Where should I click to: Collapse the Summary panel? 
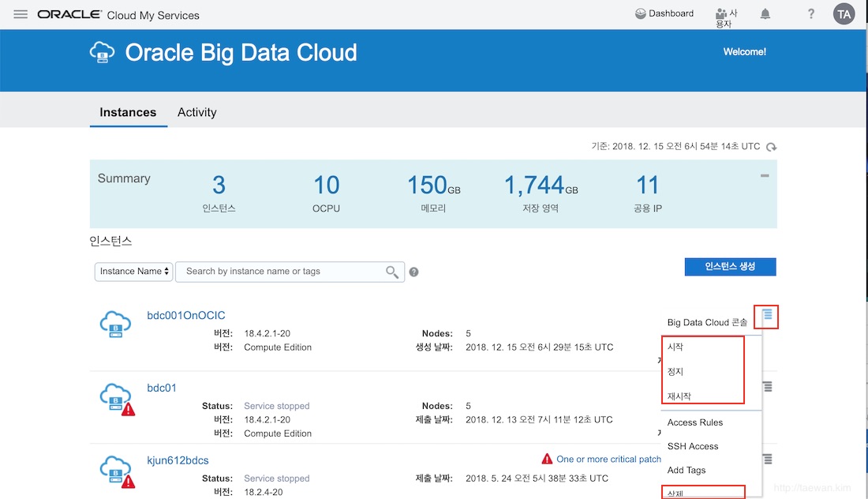(765, 175)
